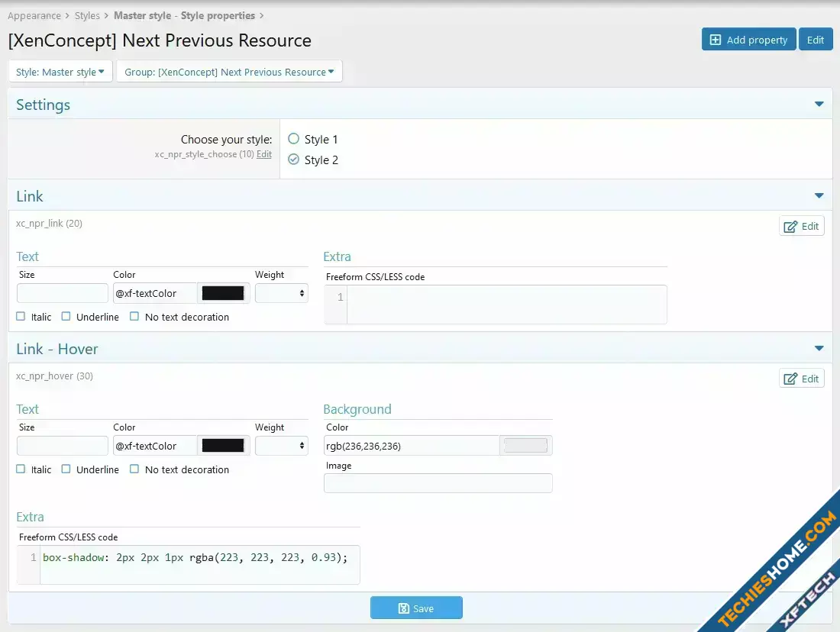Enable Italic in Link text section

[x=21, y=317]
